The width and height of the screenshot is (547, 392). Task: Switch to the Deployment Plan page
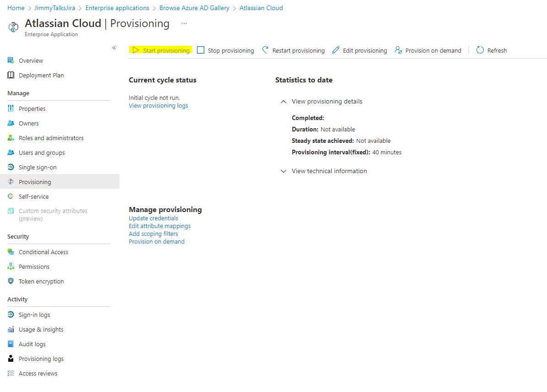40,75
